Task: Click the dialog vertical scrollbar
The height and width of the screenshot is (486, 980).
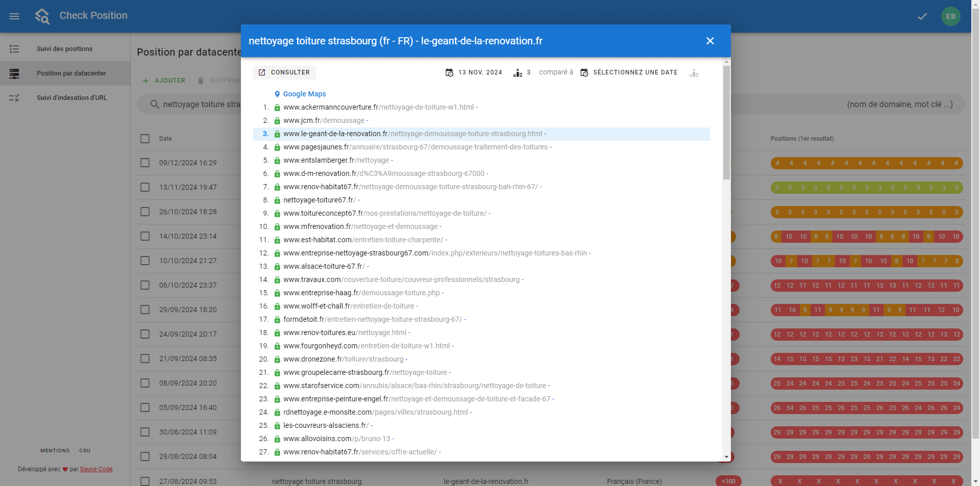Action: [726, 122]
